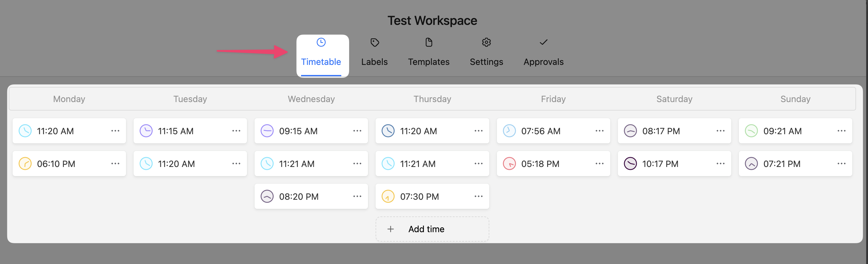Click the Add time button under Thursday
Image resolution: width=868 pixels, height=264 pixels.
point(432,229)
